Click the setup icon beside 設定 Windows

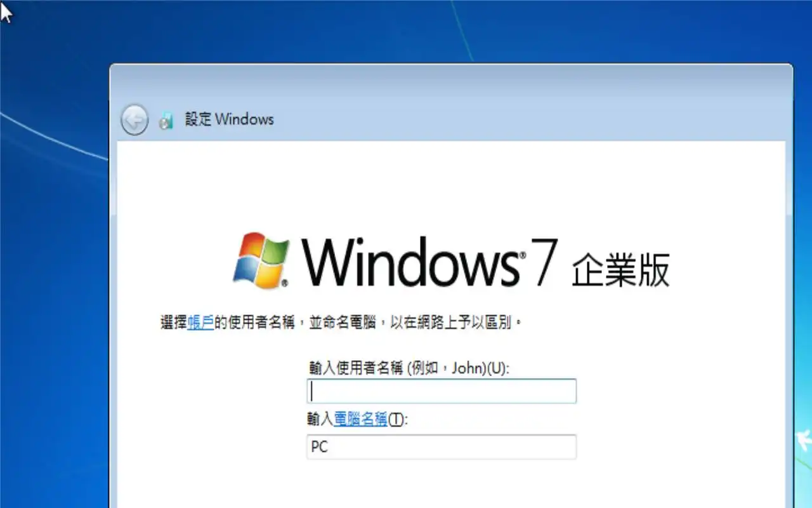(166, 120)
